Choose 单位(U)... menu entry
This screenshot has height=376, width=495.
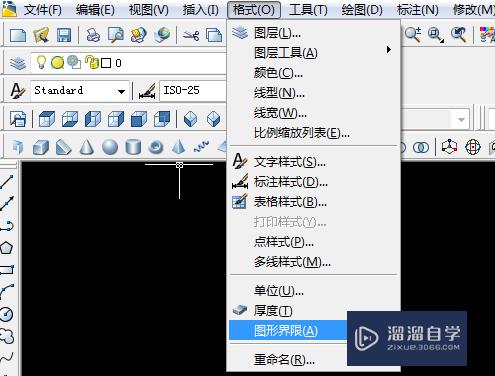tap(313, 291)
